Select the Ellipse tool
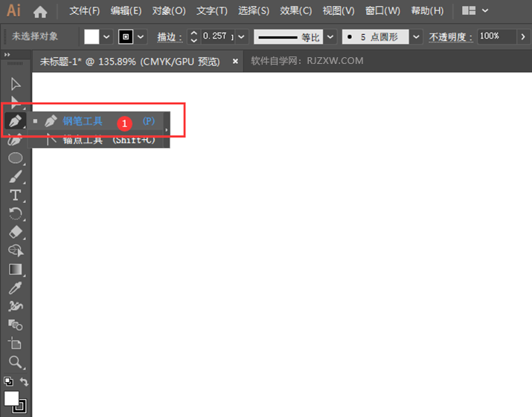The width and height of the screenshot is (532, 417). click(x=16, y=158)
